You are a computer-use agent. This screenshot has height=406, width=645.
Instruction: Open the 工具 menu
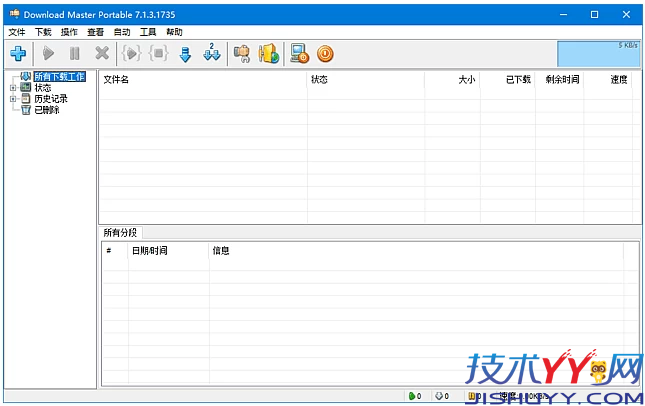click(x=148, y=32)
